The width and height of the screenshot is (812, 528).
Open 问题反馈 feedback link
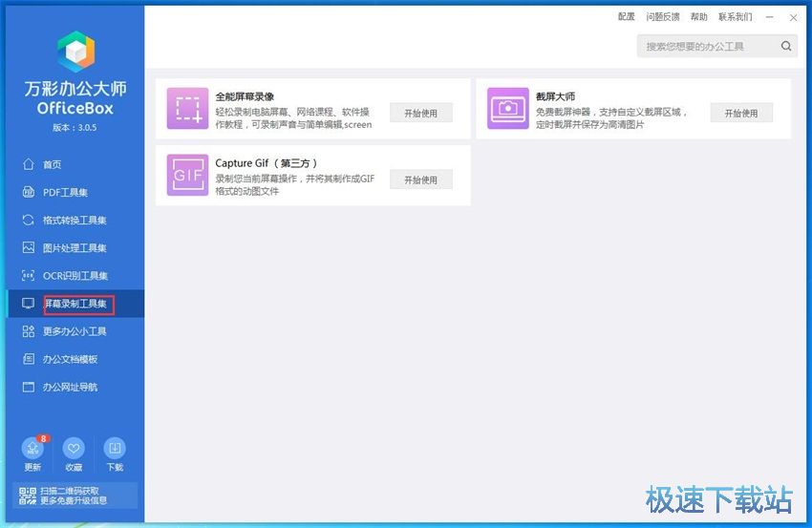(x=663, y=16)
